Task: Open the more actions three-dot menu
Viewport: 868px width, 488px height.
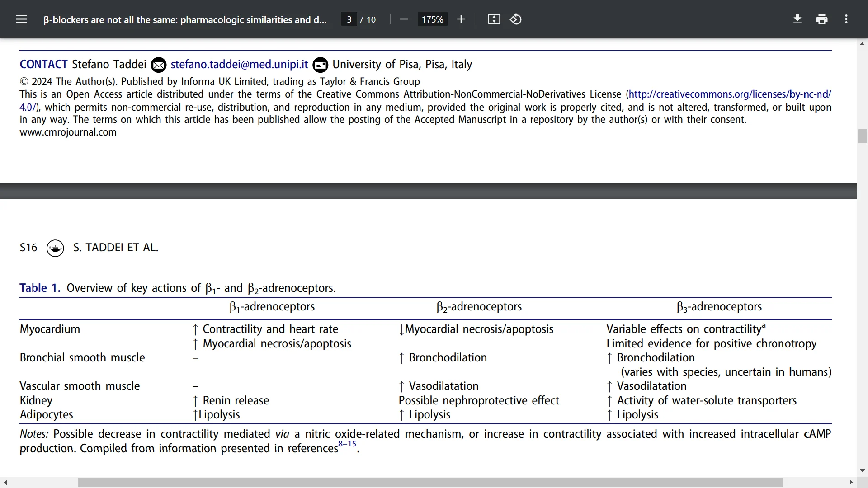Action: click(x=846, y=19)
